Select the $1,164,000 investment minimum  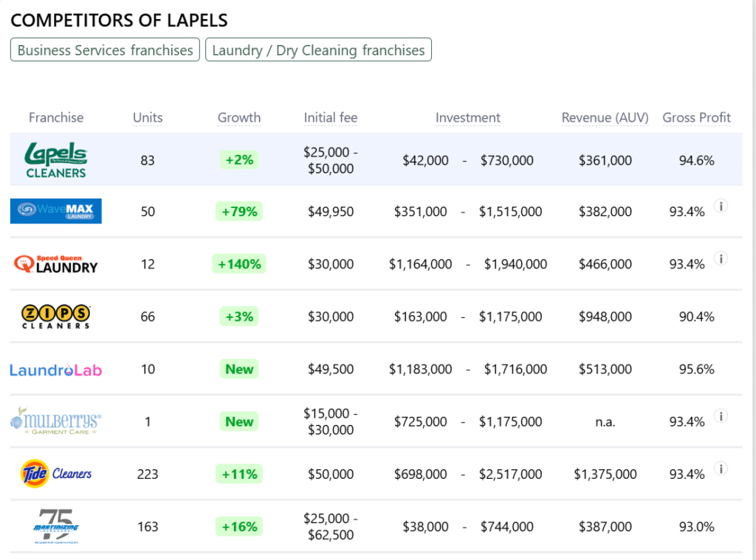pyautogui.click(x=420, y=264)
